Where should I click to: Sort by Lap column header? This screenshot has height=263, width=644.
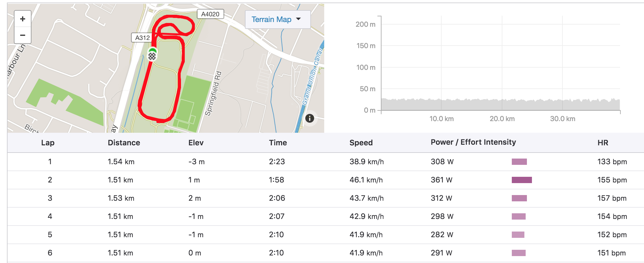[48, 143]
